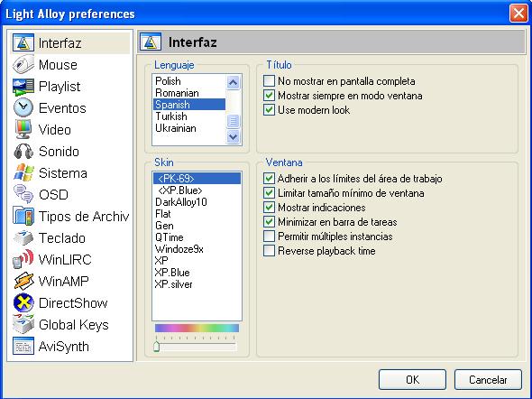The image size is (532, 399).
Task: Open the Global Keys page
Action: point(74,325)
